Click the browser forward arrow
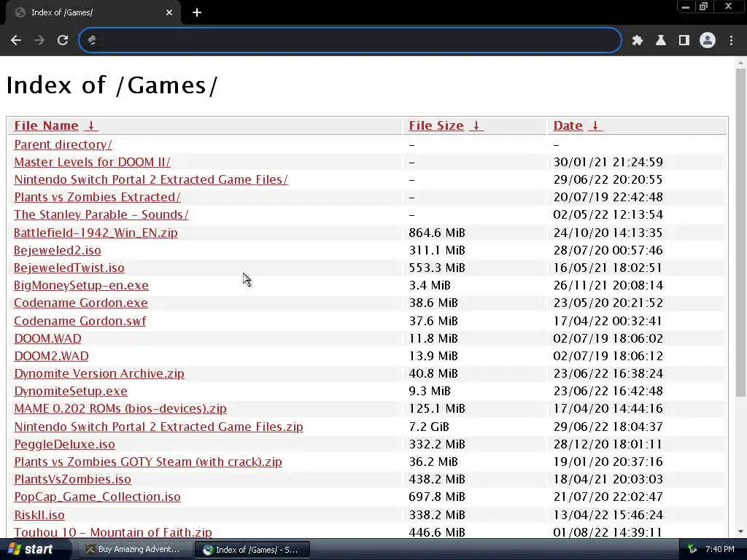This screenshot has width=747, height=560. (x=39, y=41)
